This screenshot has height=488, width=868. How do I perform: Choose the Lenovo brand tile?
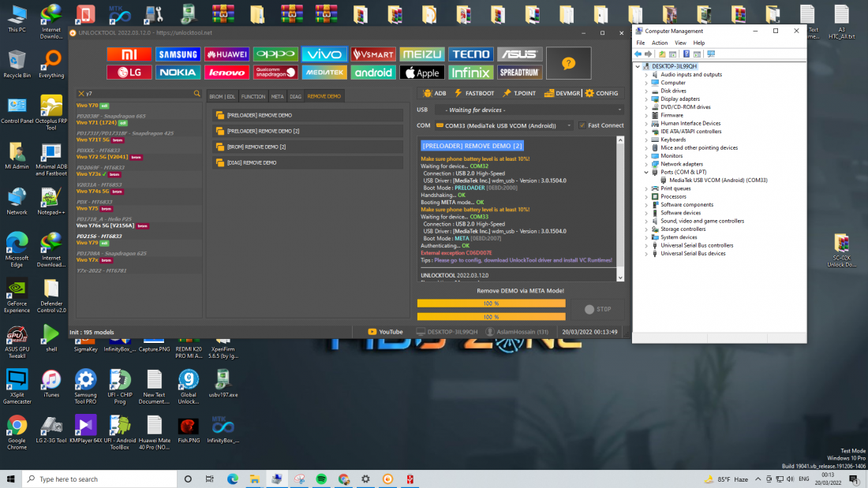(226, 73)
